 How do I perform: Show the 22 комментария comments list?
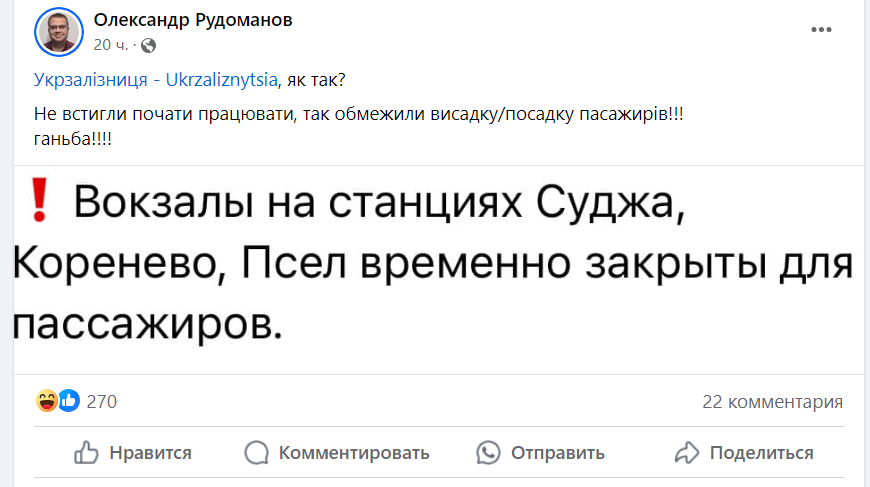[x=772, y=402]
